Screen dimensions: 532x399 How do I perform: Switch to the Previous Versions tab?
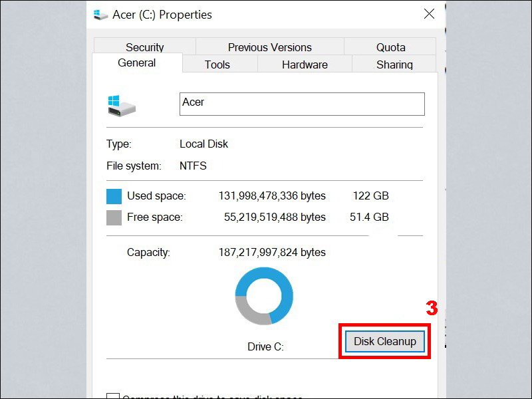(x=270, y=47)
